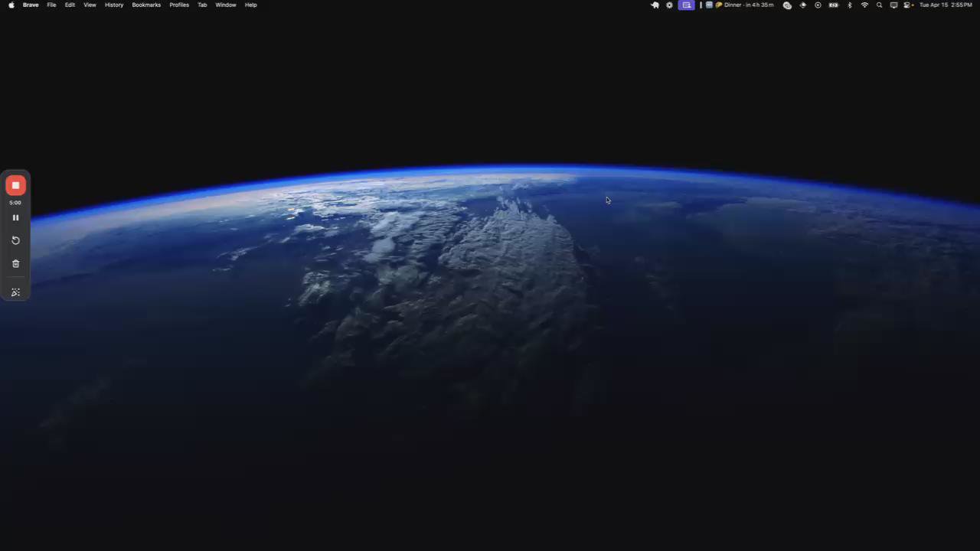Click the sun-shaped gear menu bar icon
The width and height of the screenshot is (980, 551).
click(x=670, y=5)
